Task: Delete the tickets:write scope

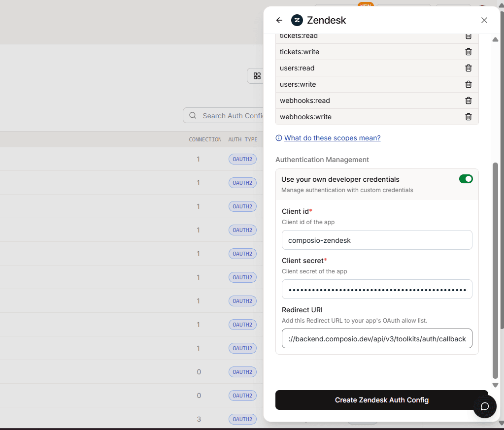Action: 469,52
